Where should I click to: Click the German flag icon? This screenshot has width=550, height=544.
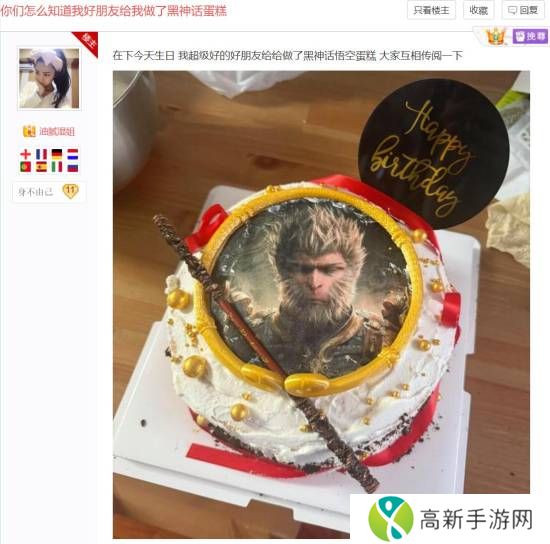57,154
